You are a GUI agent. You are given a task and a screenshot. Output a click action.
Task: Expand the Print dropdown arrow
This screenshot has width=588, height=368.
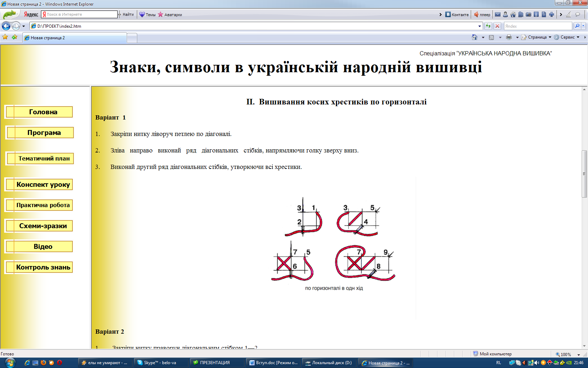517,37
